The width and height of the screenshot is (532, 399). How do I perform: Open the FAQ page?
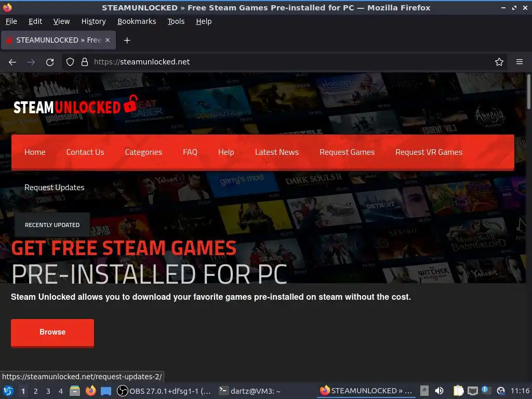click(x=190, y=152)
